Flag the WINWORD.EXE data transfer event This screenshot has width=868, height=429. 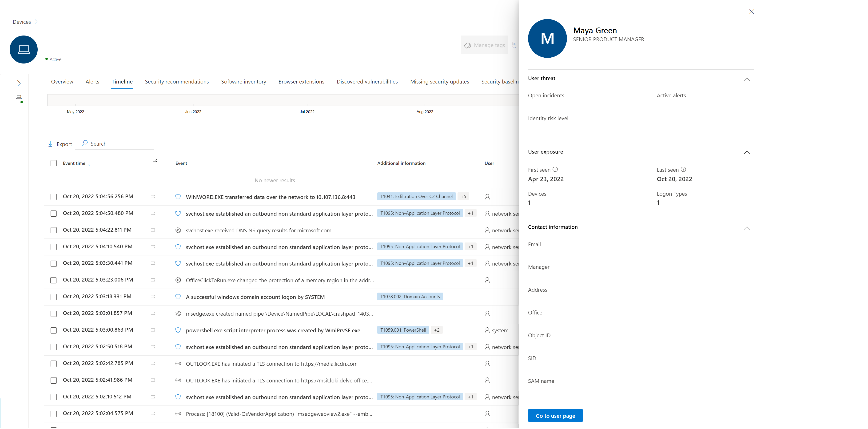click(153, 197)
